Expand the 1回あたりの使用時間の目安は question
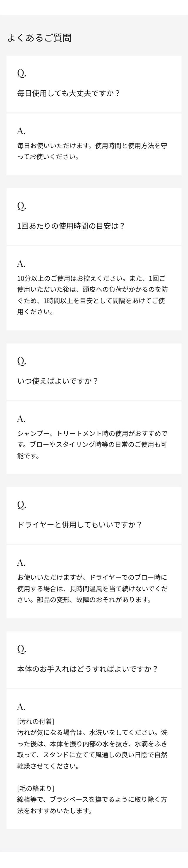 [71, 226]
